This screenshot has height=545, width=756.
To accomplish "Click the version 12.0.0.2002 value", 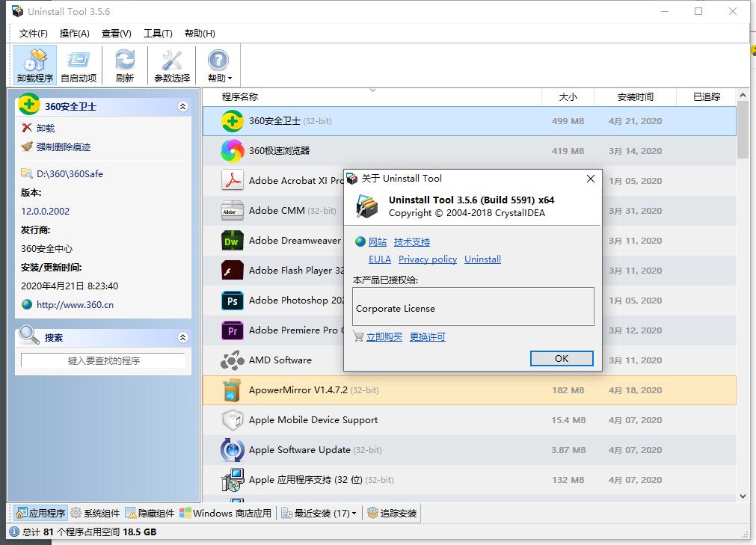I will 46,211.
